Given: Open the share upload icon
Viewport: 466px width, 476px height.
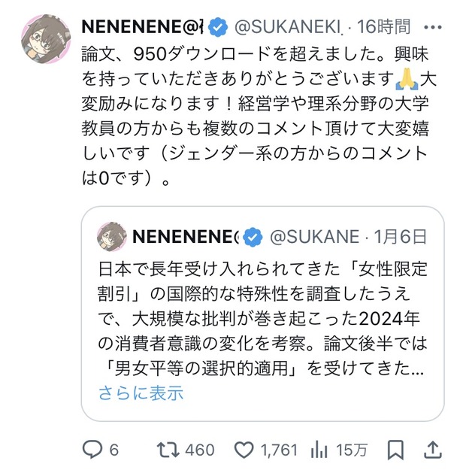Looking at the screenshot, I should [x=432, y=450].
